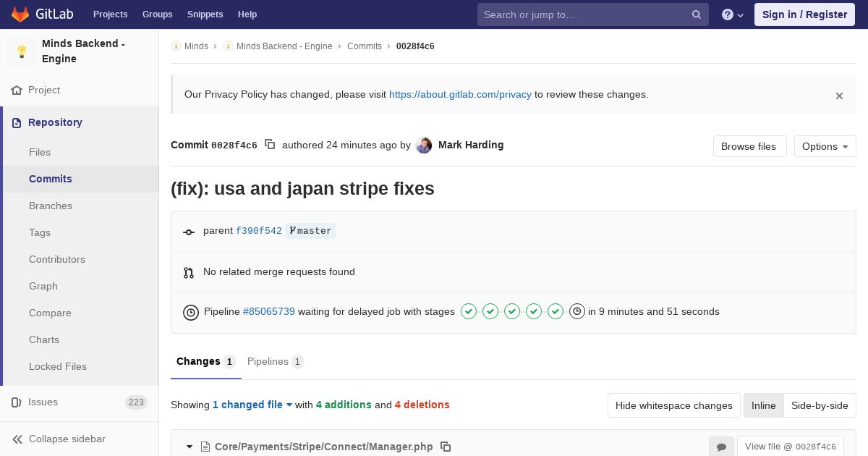The height and width of the screenshot is (456, 868).
Task: Open the help question mark menu
Action: coord(733,14)
